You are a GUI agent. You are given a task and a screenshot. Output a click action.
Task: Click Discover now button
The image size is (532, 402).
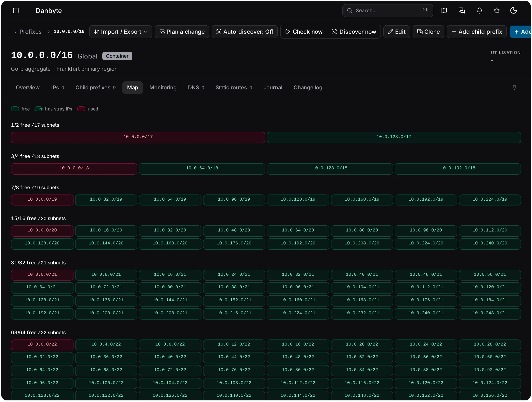(354, 32)
